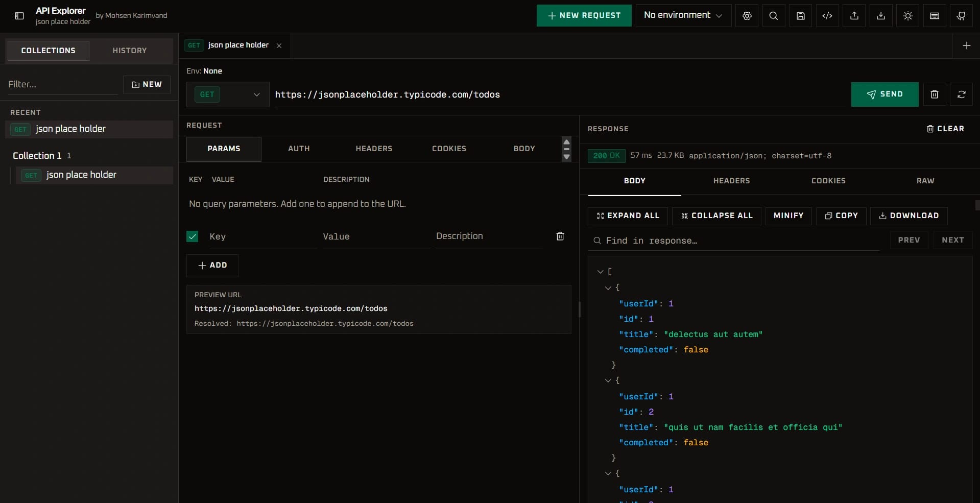This screenshot has width=980, height=503.
Task: Select the response Body tab
Action: pos(634,181)
